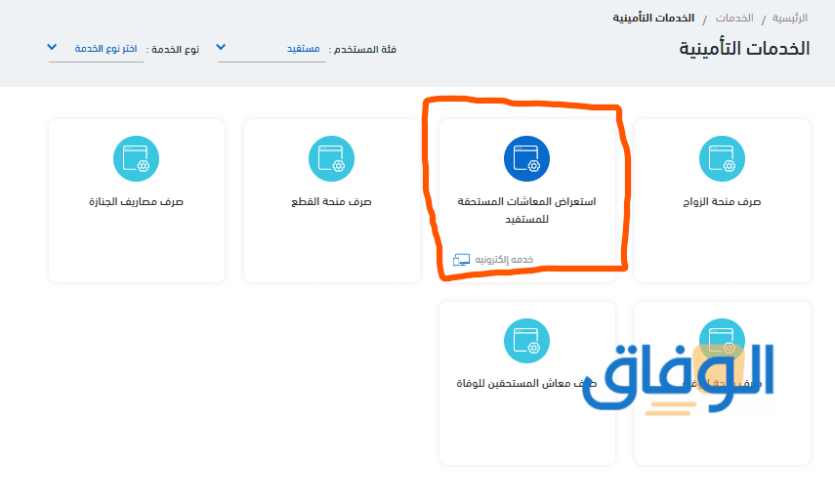835x504 pixels.
Task: Open الخدمات in the breadcrumb
Action: click(x=734, y=19)
